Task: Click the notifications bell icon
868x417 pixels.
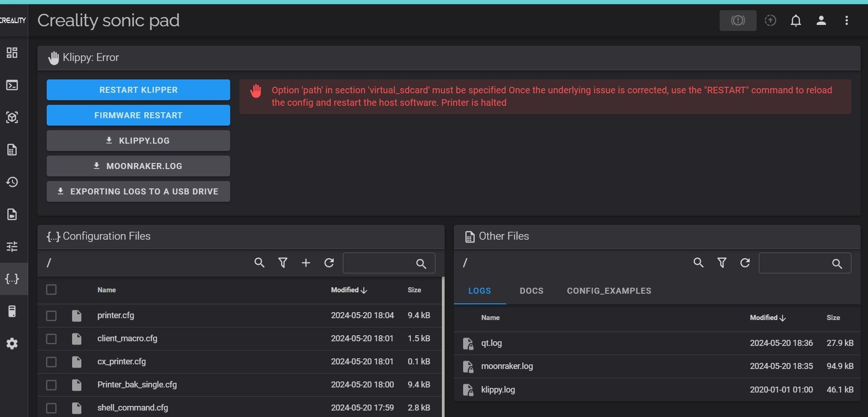Action: click(x=796, y=20)
